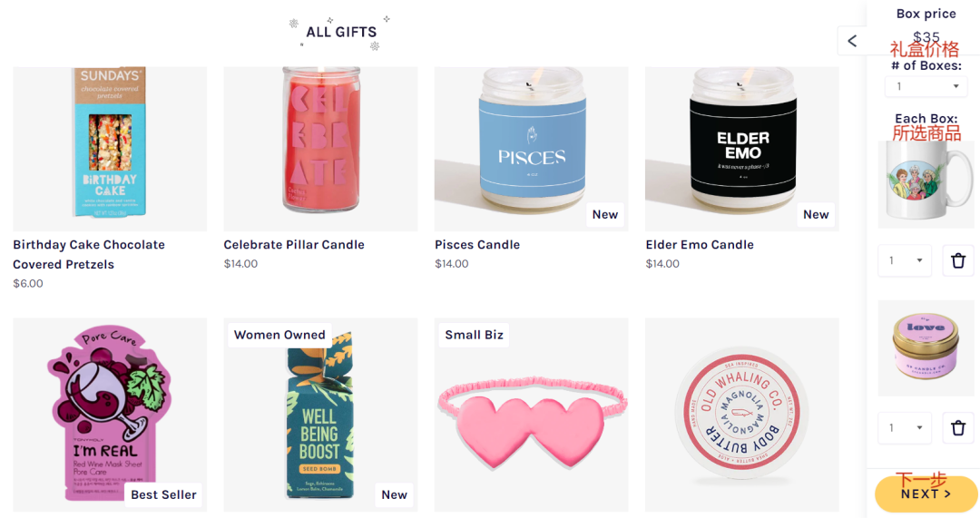The image size is (980, 518).
Task: View the love candle tin thumbnail
Action: (926, 348)
